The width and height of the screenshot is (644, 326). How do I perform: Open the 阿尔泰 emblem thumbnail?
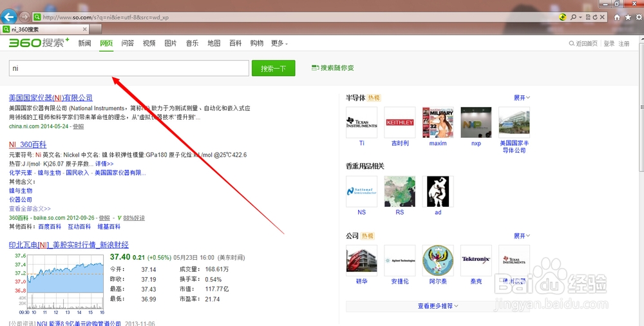[438, 261]
